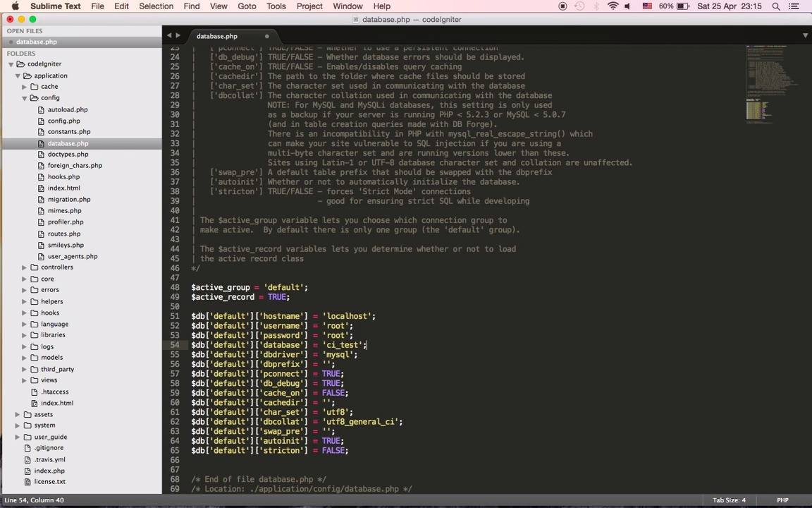Click 'utf8_general_ci' collation value
This screenshot has width=812, height=508.
[360, 422]
